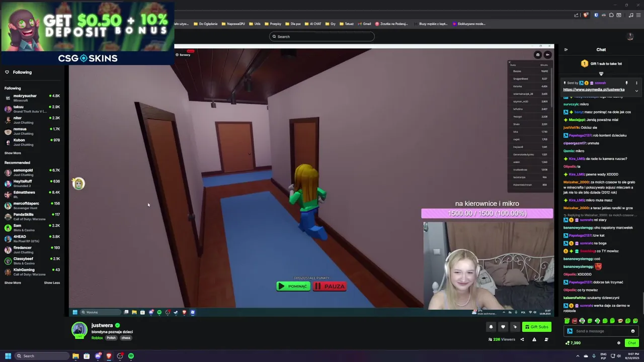Open KishGaming recommended channel

tap(32, 272)
